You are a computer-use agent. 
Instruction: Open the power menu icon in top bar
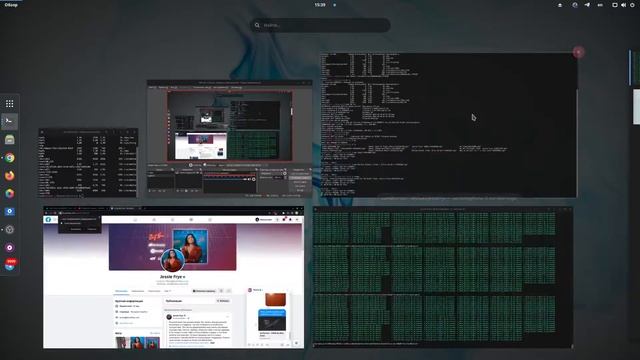632,5
